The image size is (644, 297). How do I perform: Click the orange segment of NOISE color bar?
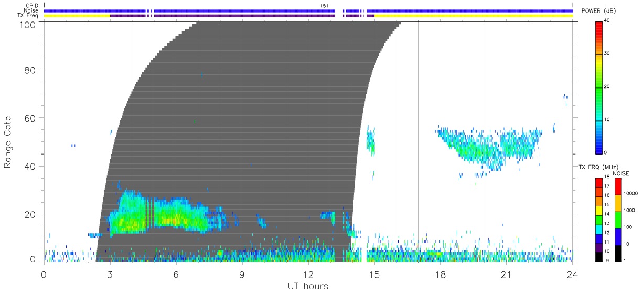618,203
